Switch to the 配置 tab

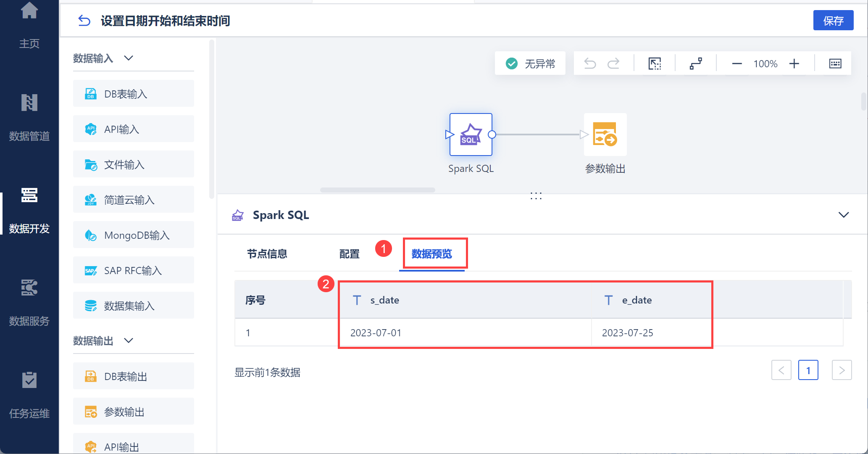coord(349,254)
